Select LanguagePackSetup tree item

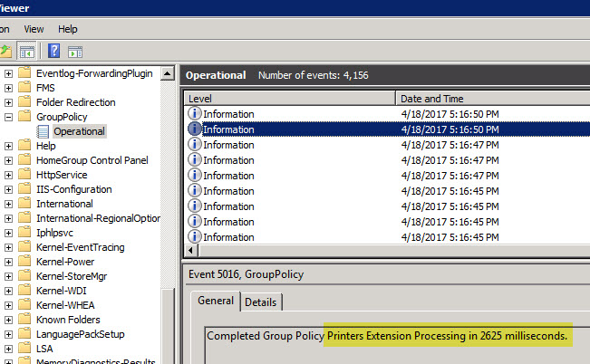(x=80, y=334)
